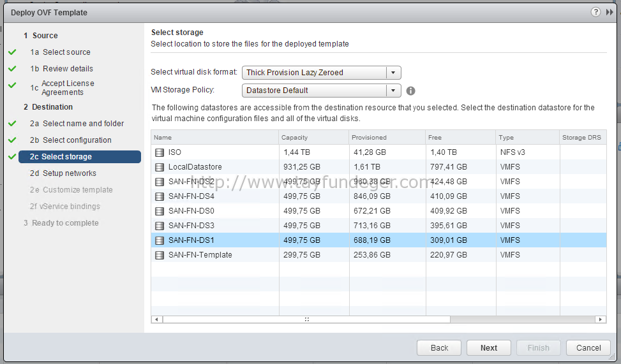This screenshot has height=364, width=621.
Task: Go to step 2b Select configuration
Action: tap(70, 140)
